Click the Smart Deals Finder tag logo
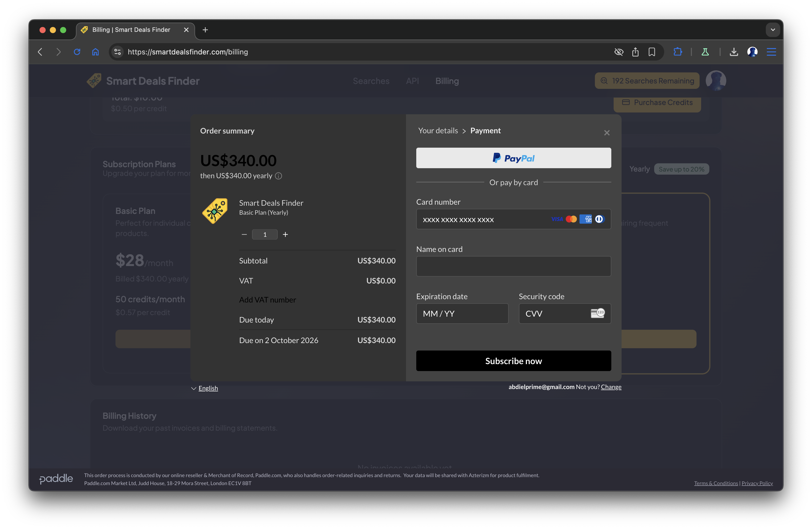Screen dimensions: 812x529 [x=215, y=211]
